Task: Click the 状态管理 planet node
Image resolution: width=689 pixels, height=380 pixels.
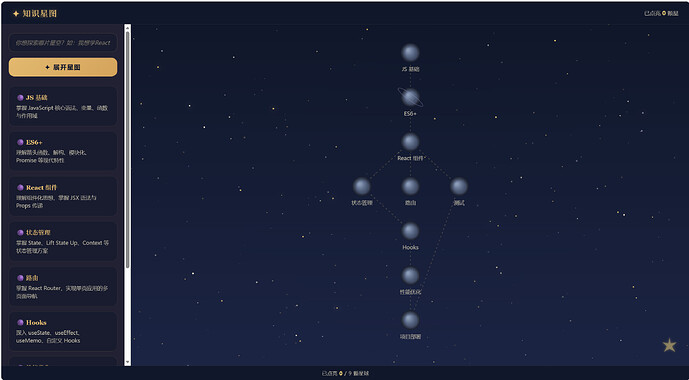Action: (x=362, y=186)
